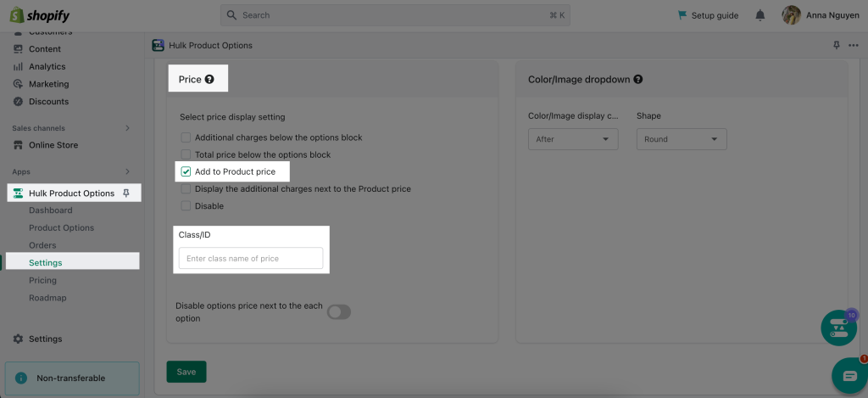Open the Roadmap submenu item

point(47,298)
